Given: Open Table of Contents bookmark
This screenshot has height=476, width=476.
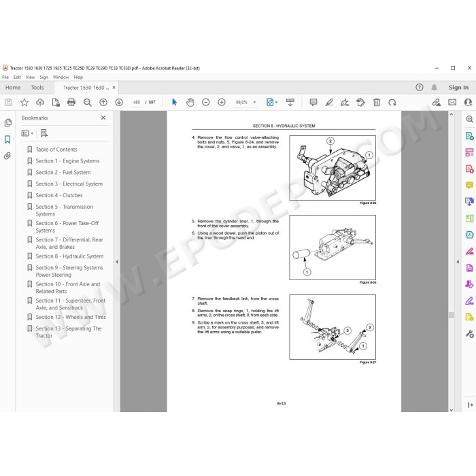Looking at the screenshot, I should (56, 150).
